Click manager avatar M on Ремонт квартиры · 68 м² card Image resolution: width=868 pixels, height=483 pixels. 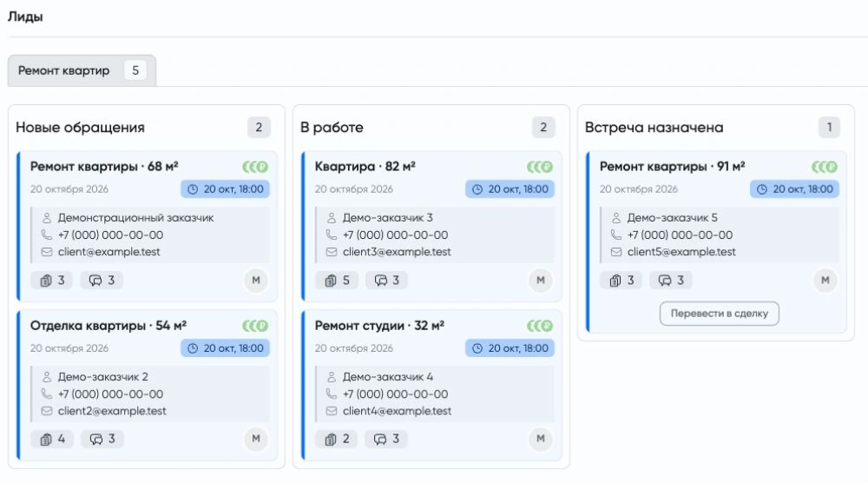click(256, 281)
